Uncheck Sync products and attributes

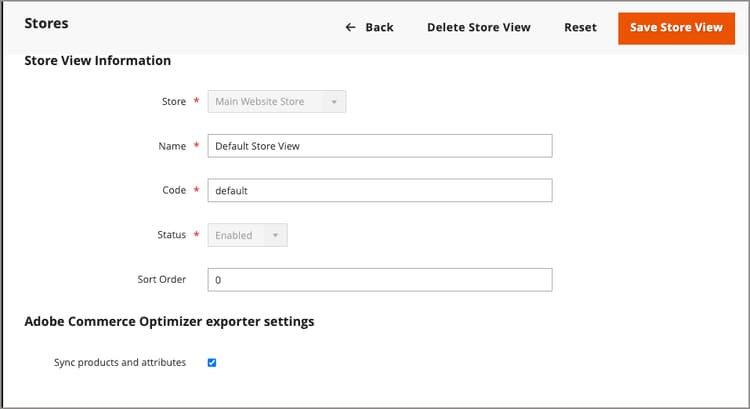(x=212, y=363)
